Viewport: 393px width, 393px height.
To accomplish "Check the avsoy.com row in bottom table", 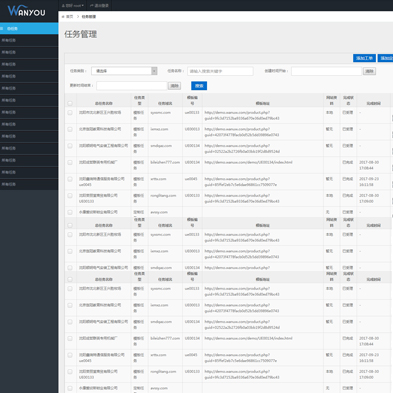I will [70, 388].
